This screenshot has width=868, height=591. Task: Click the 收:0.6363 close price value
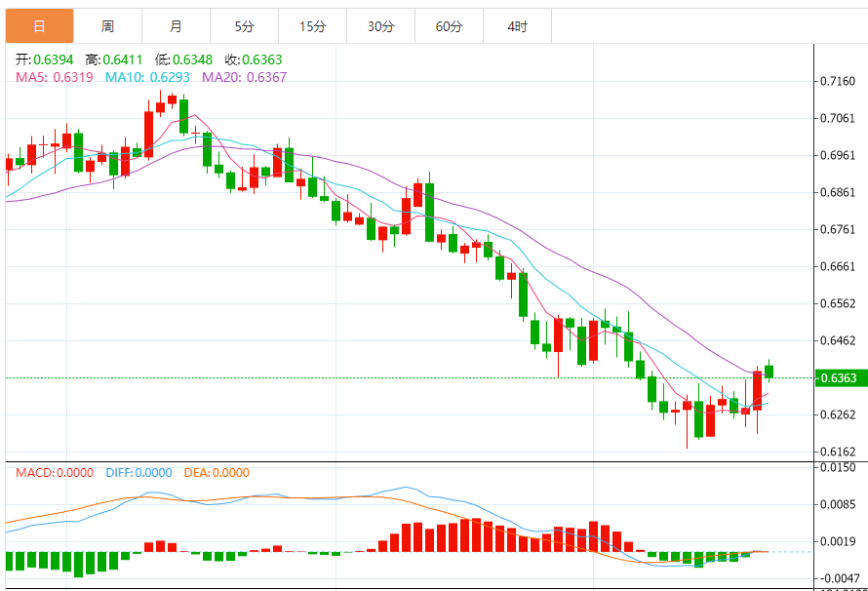[x=254, y=59]
